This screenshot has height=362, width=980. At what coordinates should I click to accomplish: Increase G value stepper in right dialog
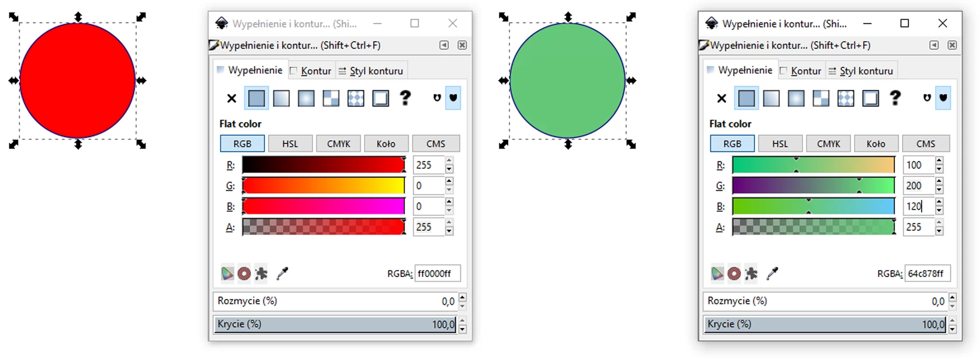939,182
